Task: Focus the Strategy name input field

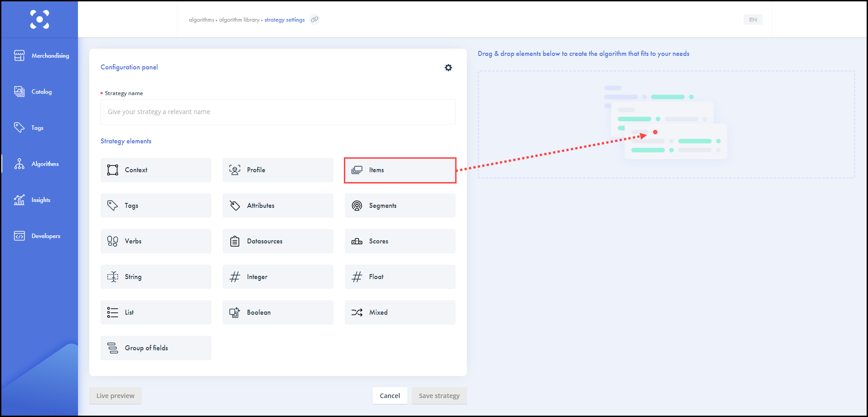Action: coord(278,112)
